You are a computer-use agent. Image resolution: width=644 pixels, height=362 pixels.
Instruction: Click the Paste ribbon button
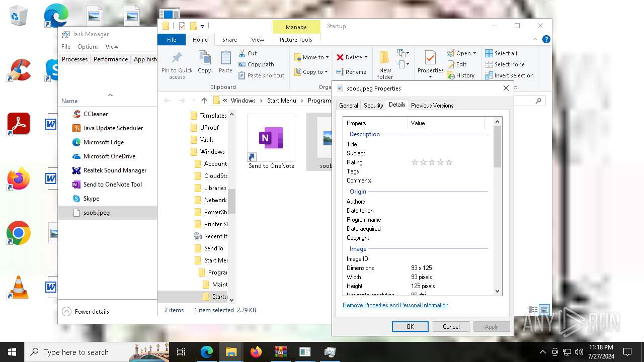225,63
